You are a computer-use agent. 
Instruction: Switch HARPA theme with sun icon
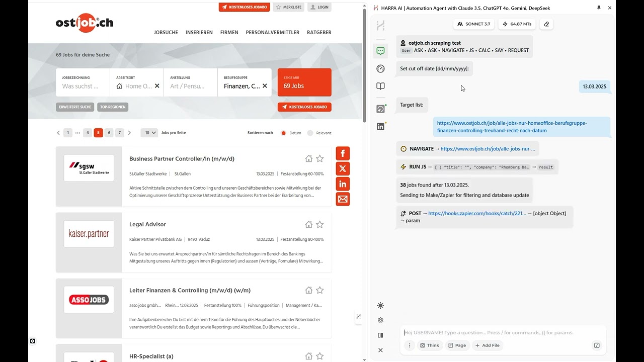(380, 306)
